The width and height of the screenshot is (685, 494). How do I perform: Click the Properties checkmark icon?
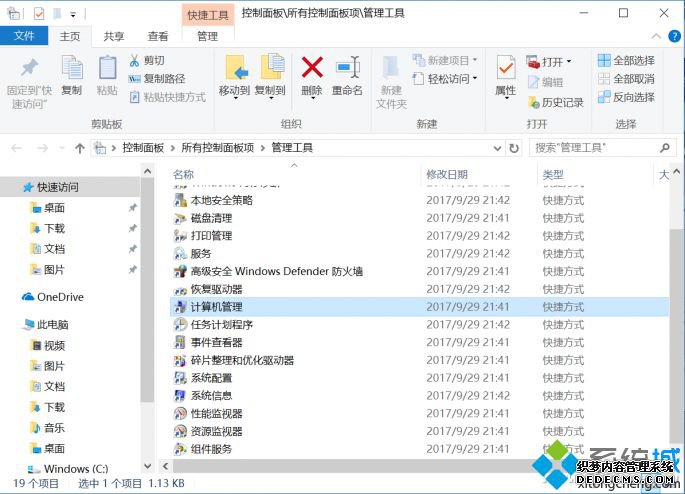coord(506,68)
